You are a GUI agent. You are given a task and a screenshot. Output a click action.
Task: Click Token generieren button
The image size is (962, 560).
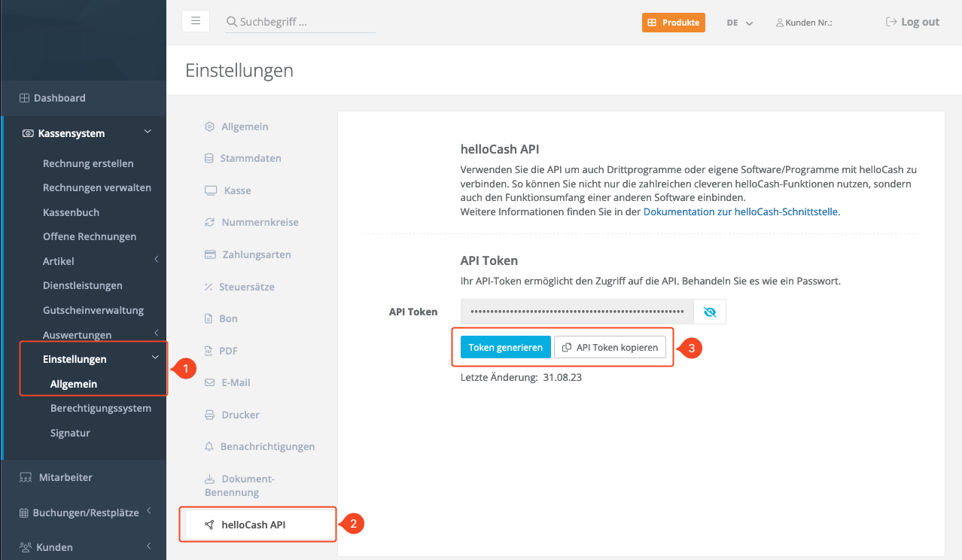click(x=506, y=347)
